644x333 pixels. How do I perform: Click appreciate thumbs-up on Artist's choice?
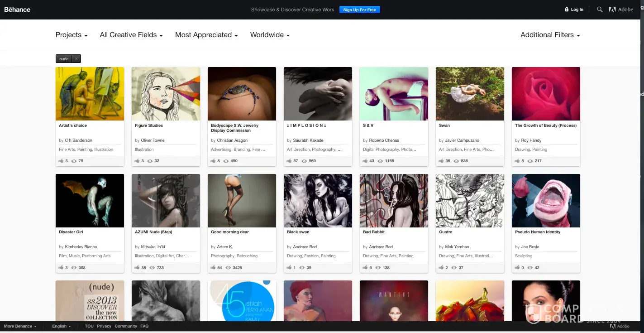(x=61, y=161)
